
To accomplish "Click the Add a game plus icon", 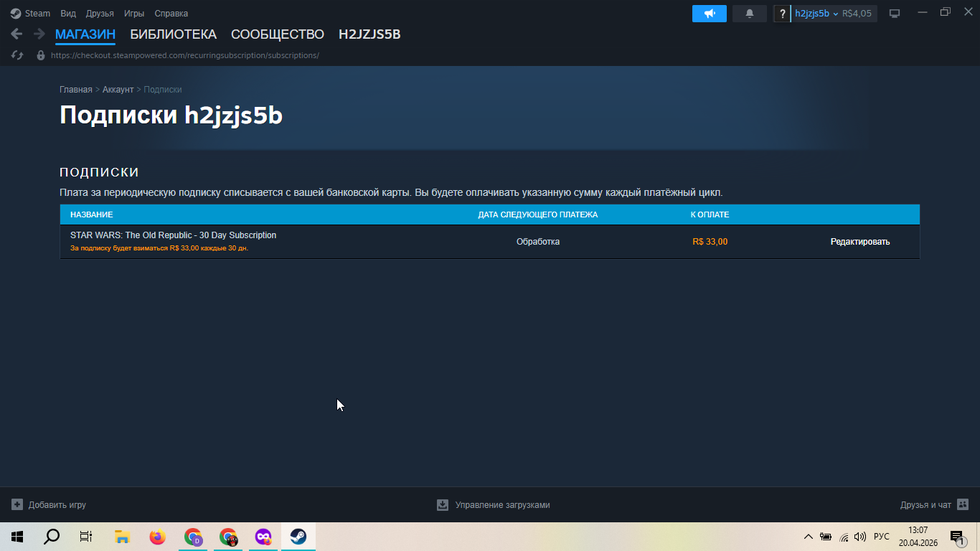I will point(17,505).
